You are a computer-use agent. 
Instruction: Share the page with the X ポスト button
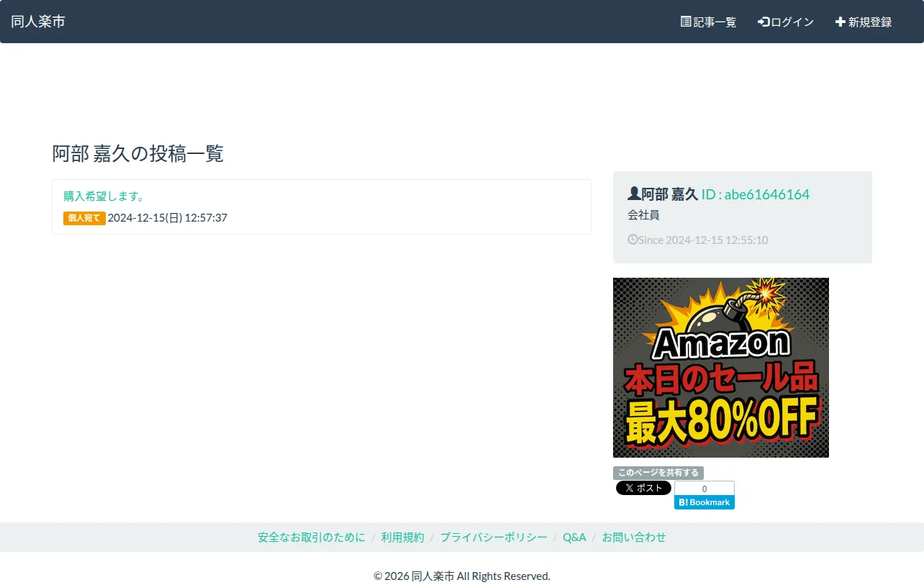point(643,488)
